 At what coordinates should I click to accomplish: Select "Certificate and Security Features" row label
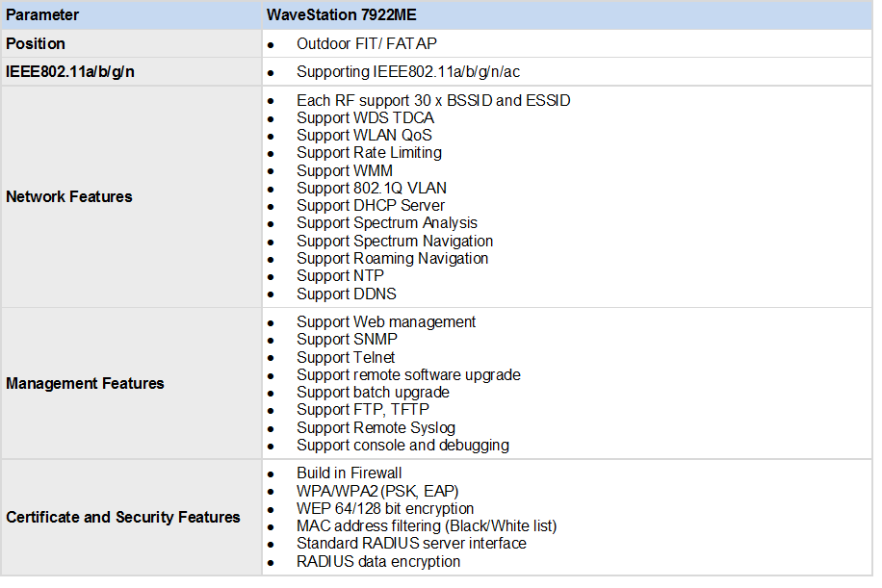[123, 517]
